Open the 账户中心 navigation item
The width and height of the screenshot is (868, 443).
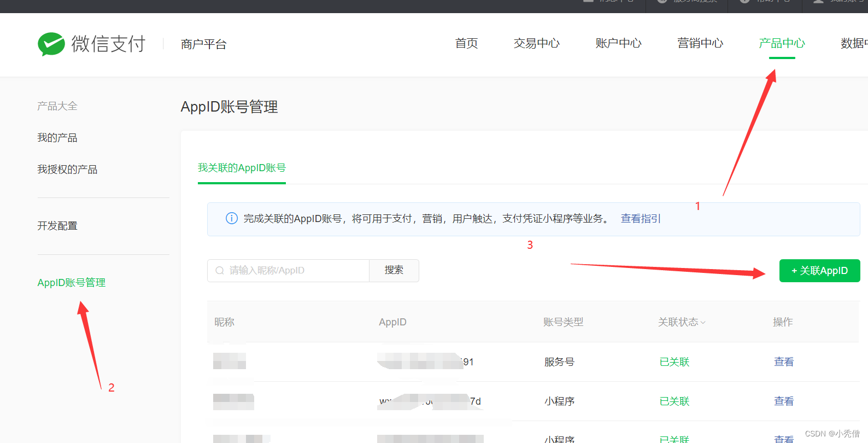click(619, 43)
